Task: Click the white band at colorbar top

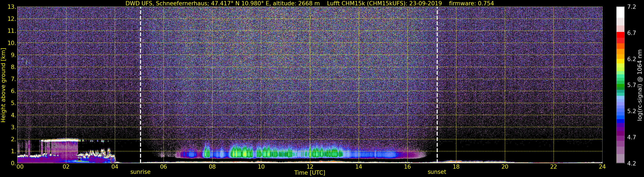Action: tap(620, 12)
